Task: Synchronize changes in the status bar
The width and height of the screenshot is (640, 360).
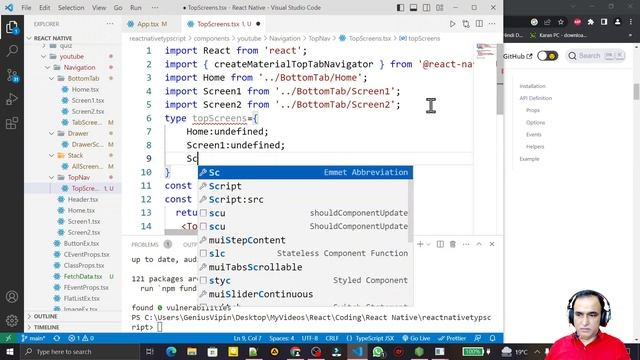Action: coord(57,338)
